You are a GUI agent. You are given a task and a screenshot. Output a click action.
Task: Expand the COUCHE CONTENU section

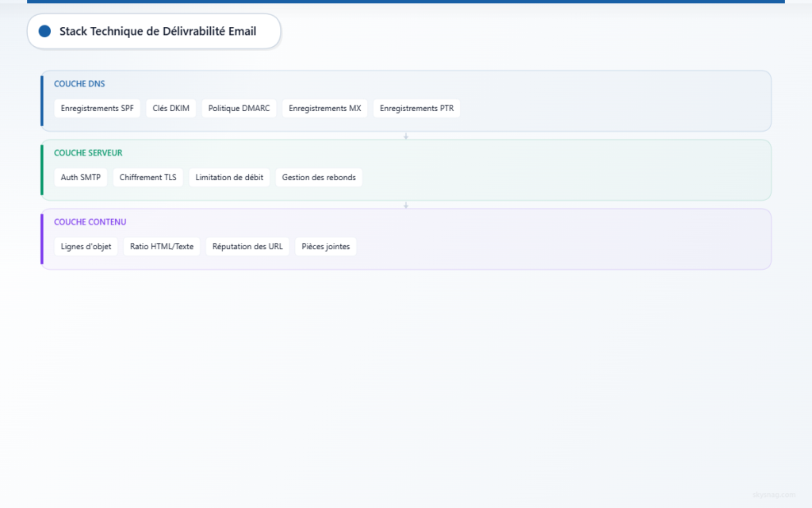pos(406,238)
